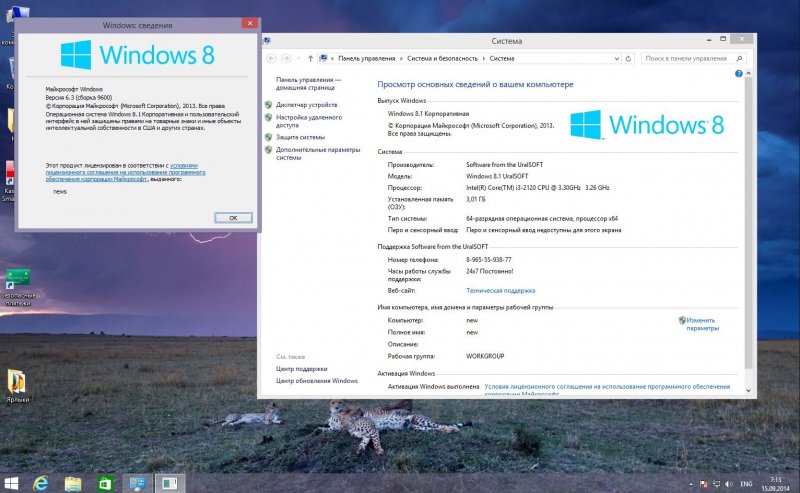Click shield icon beside Диспетчер устройств

pos(268,105)
